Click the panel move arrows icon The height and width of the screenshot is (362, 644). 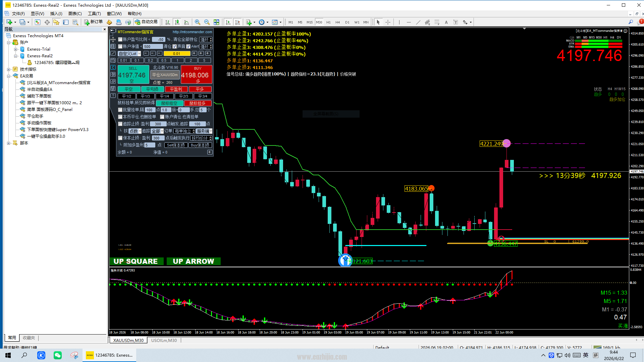pos(113,40)
